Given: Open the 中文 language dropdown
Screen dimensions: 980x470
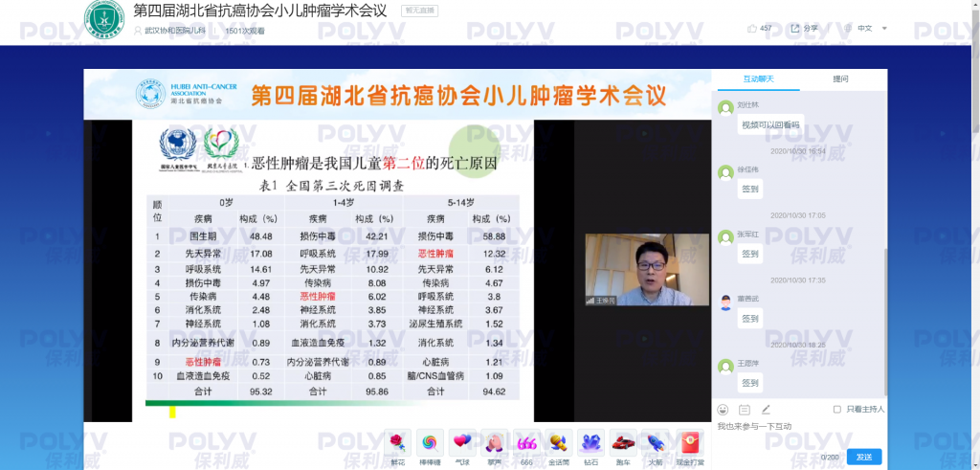Looking at the screenshot, I should pos(870,29).
